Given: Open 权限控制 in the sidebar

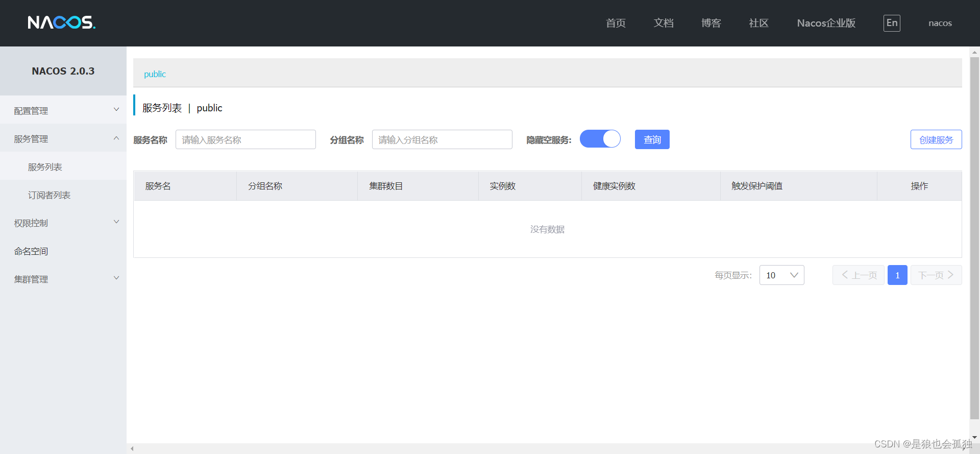Looking at the screenshot, I should [63, 223].
